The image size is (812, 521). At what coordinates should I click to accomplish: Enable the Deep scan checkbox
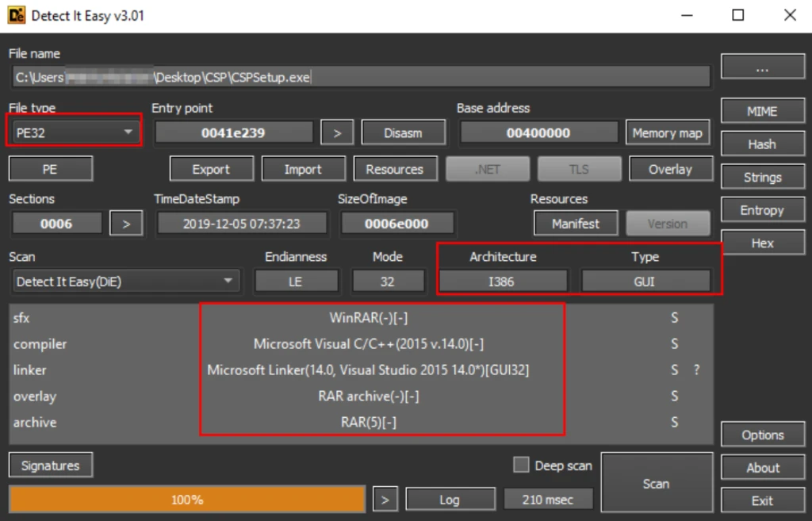click(521, 465)
